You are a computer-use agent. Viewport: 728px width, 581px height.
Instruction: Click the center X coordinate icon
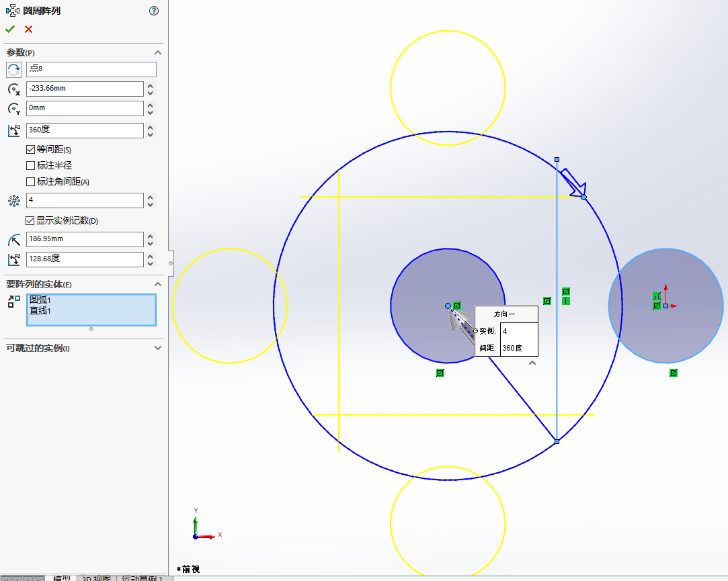[x=14, y=89]
